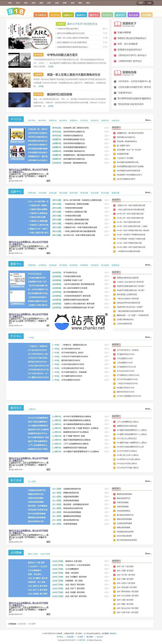Open the teal 教育范文 nav tab

(x=120, y=15)
